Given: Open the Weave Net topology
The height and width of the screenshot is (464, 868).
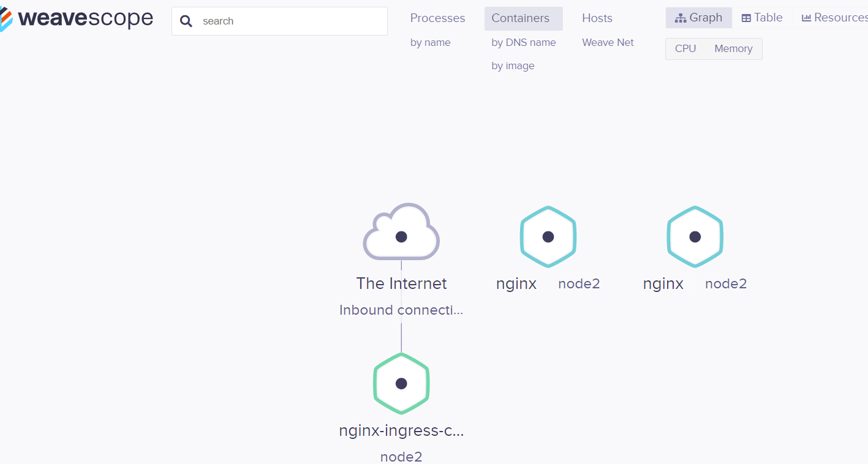Looking at the screenshot, I should pos(608,43).
